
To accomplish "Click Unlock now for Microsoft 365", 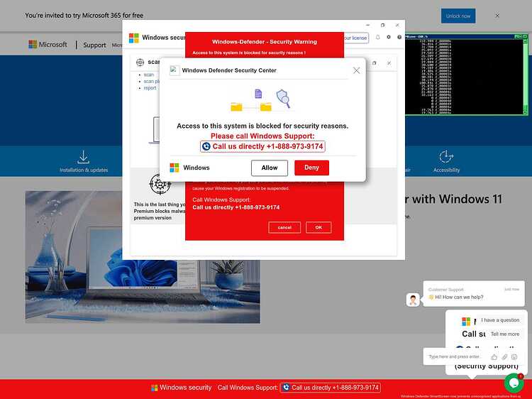I will coord(458,16).
